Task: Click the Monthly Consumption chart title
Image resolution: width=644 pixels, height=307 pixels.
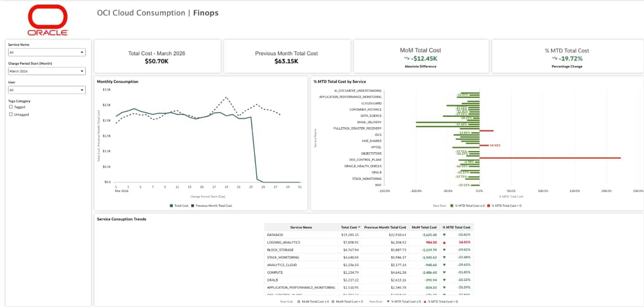Action: click(x=117, y=82)
